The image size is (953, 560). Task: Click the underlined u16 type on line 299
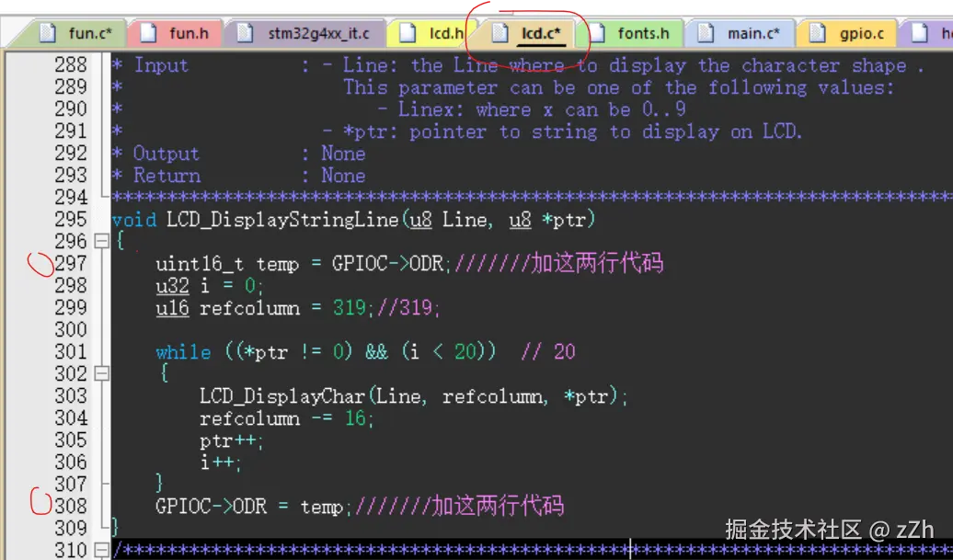click(x=172, y=308)
